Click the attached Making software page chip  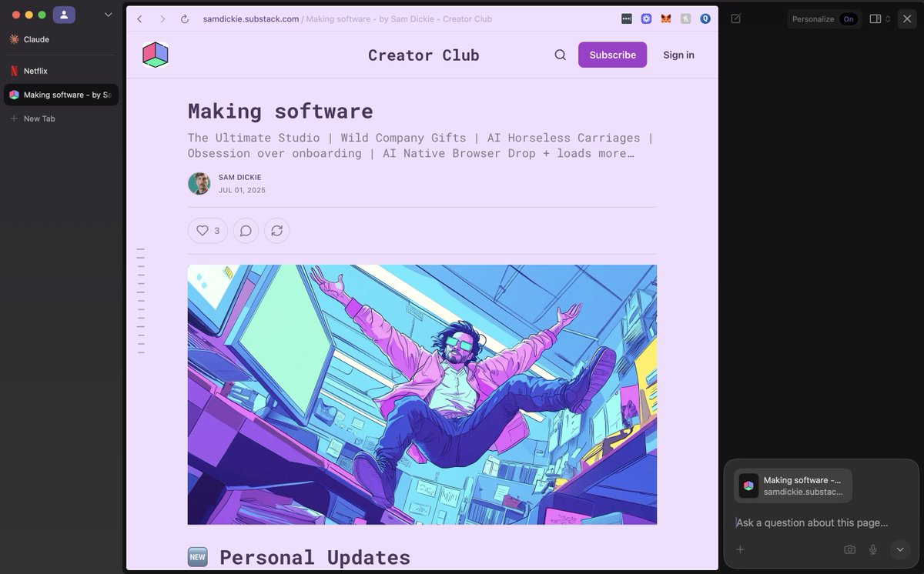point(793,486)
